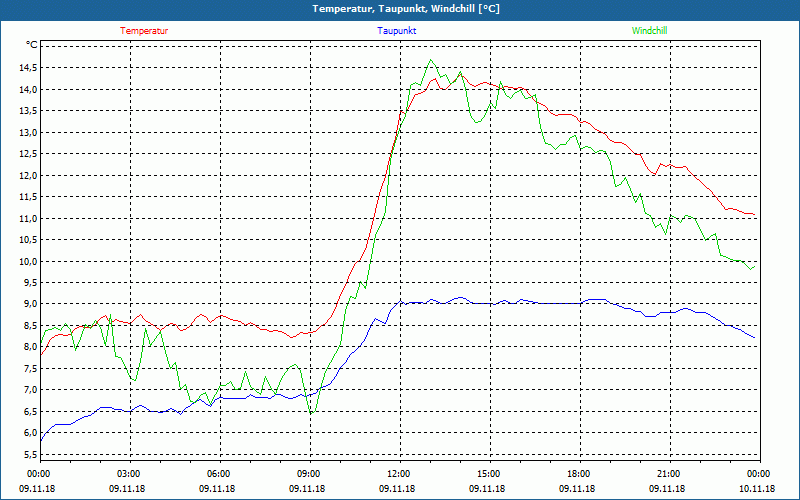Click the 15:00 time axis label

click(487, 474)
